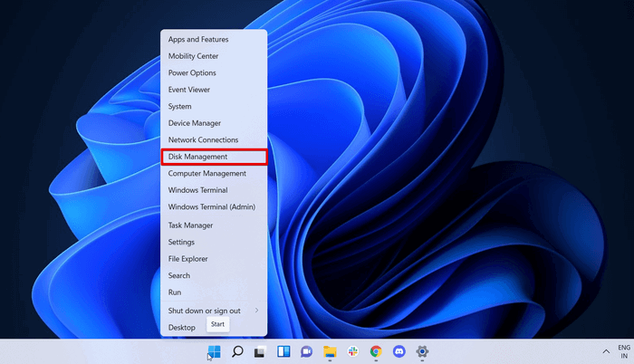Open Task Manager from the menu
Image resolution: width=634 pixels, height=364 pixels.
tap(214, 225)
